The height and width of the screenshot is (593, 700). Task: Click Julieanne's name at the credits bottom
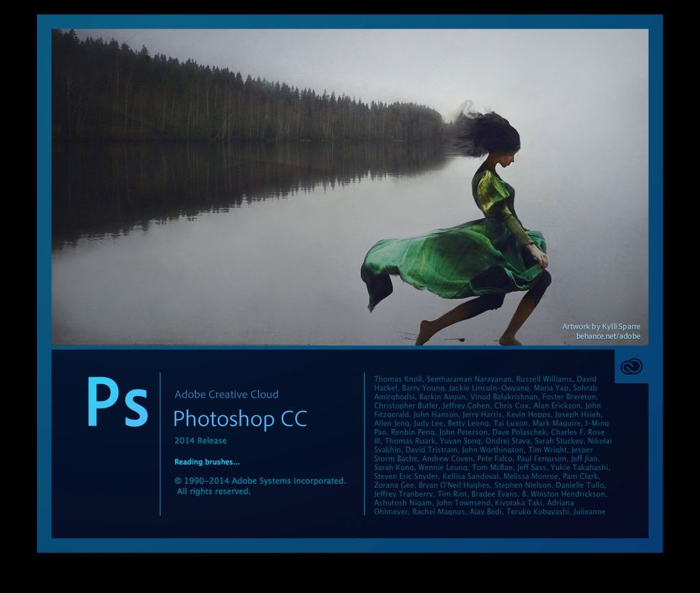(589, 510)
